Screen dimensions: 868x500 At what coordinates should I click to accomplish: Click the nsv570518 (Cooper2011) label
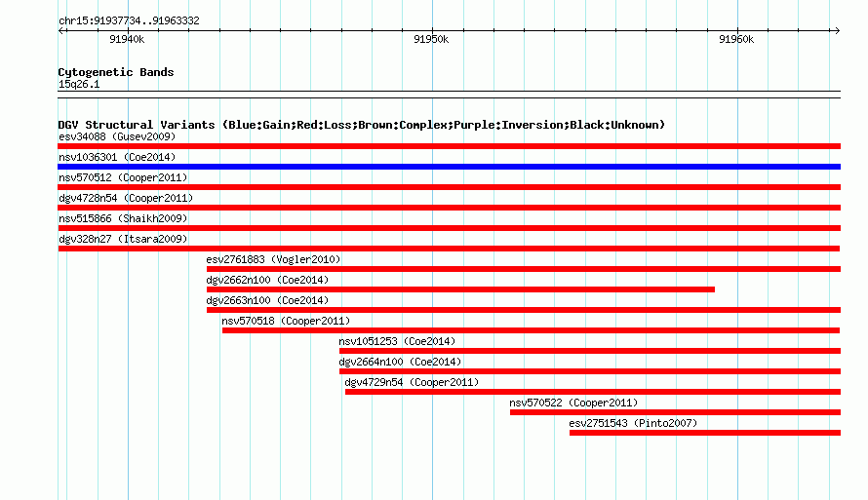click(x=286, y=321)
